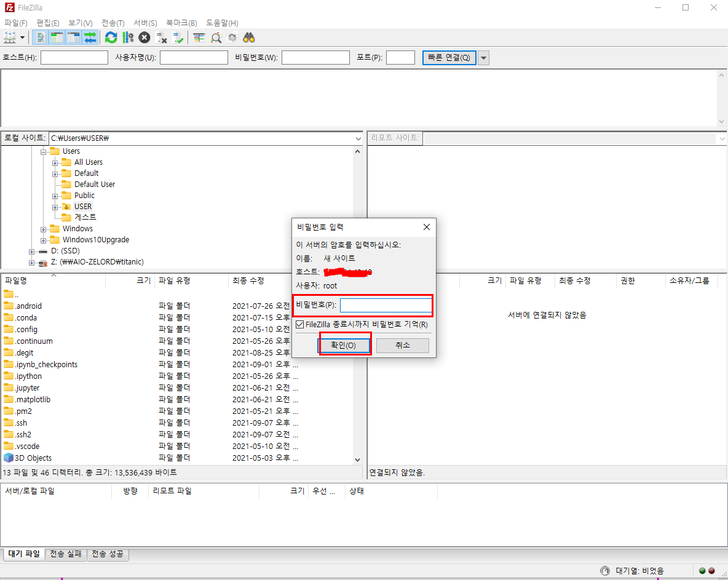Open the 편집(E) menu

coord(48,23)
